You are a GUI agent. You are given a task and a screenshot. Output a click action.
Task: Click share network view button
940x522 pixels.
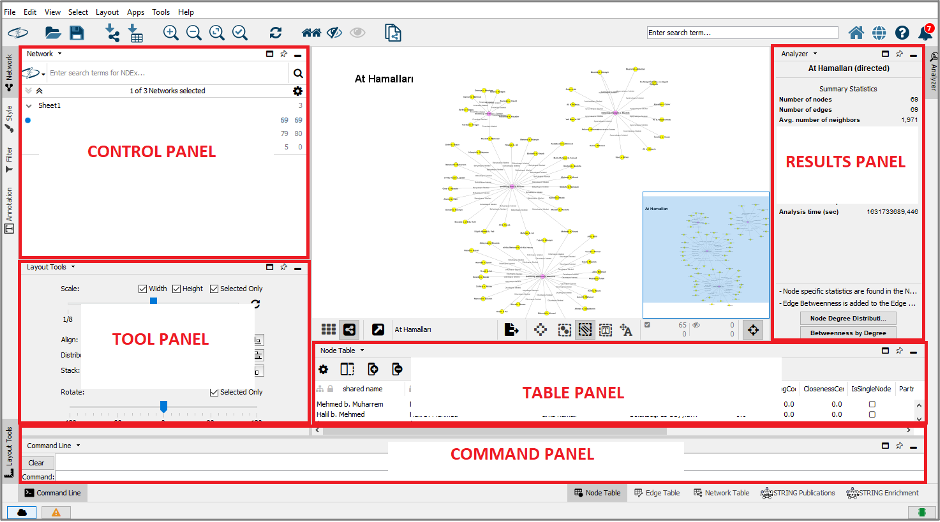click(x=349, y=329)
